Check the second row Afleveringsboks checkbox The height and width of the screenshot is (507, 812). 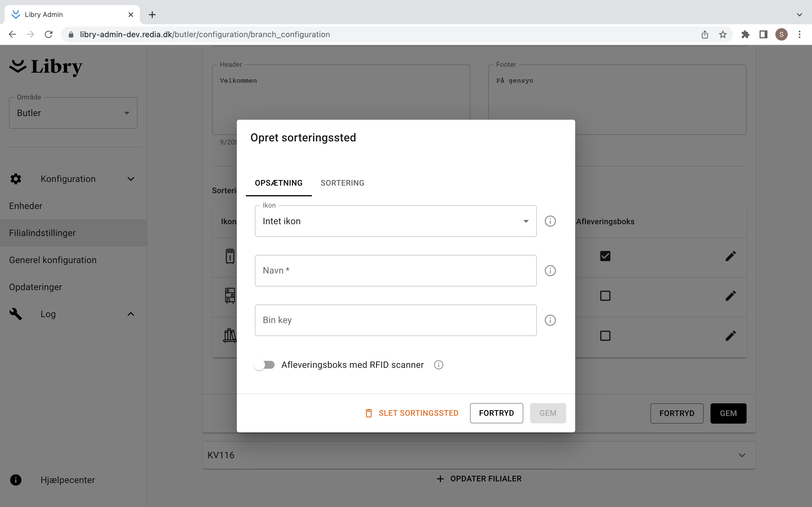(x=605, y=296)
